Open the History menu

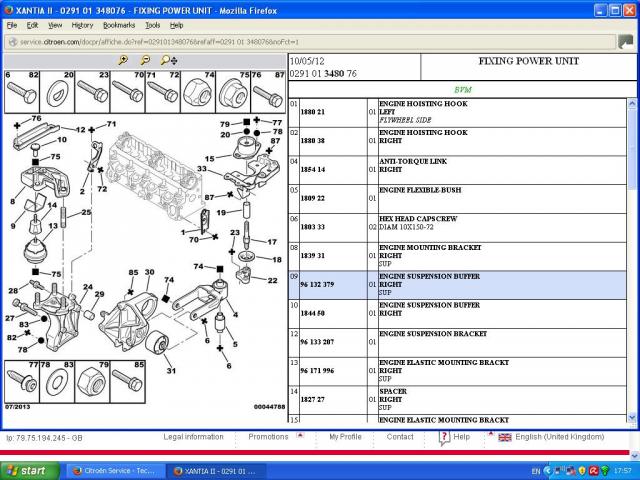click(x=82, y=25)
